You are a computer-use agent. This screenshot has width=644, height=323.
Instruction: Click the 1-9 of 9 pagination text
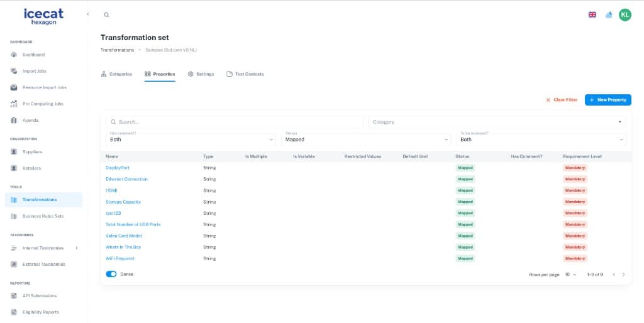[x=595, y=275]
